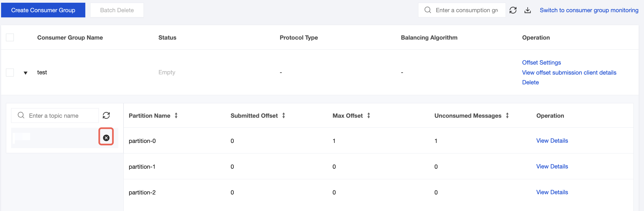Collapse the test consumer group row
This screenshot has height=211, width=644.
25,73
